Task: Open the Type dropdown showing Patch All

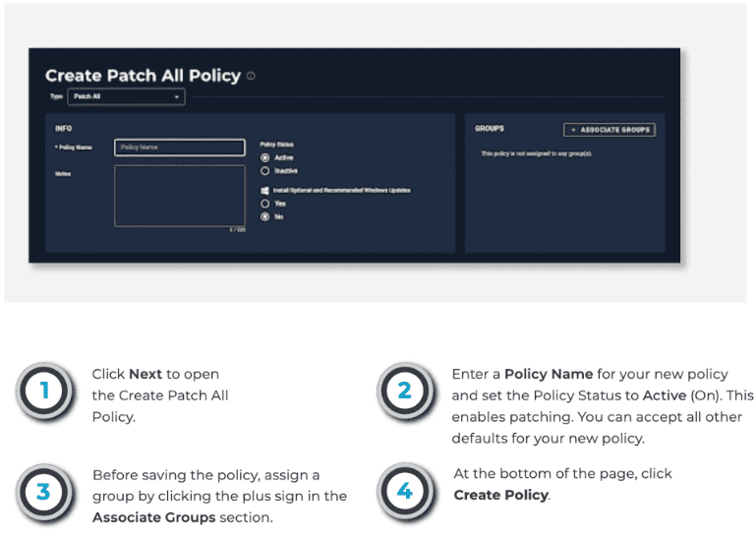Action: point(126,96)
